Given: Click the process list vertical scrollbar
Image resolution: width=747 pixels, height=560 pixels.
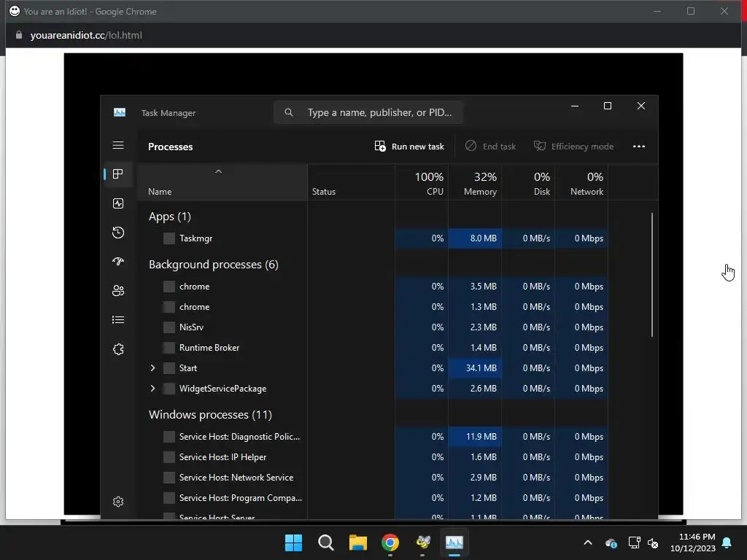Looking at the screenshot, I should tap(651, 275).
